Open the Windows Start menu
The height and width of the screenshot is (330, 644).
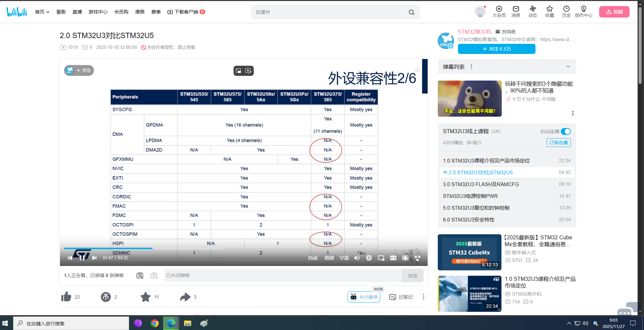pyautogui.click(x=5, y=323)
